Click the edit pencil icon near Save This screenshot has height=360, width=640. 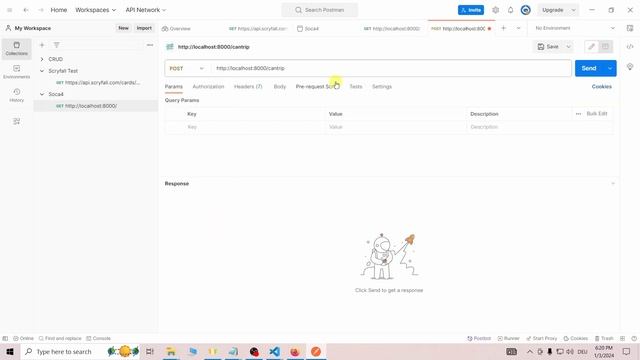click(x=591, y=47)
